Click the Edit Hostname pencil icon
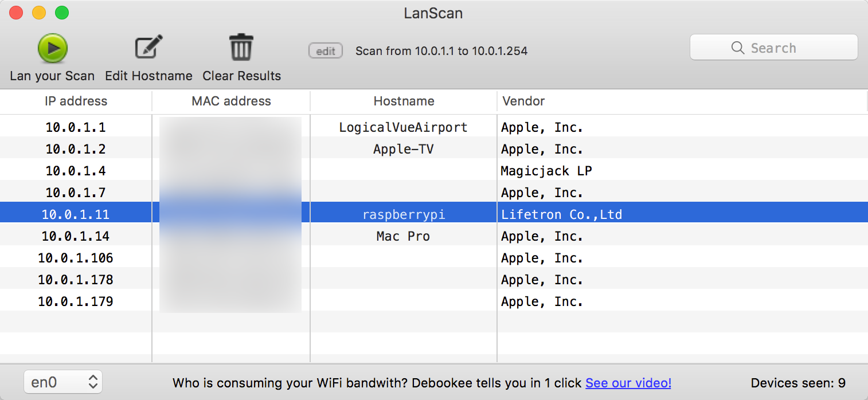This screenshot has width=868, height=400. point(148,48)
